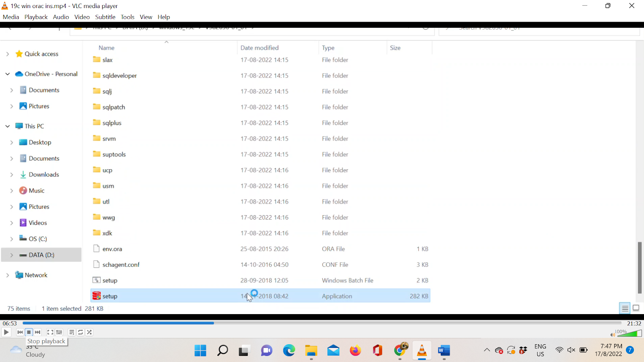Open File Explorer from taskbar
The width and height of the screenshot is (644, 362).
[x=311, y=351]
